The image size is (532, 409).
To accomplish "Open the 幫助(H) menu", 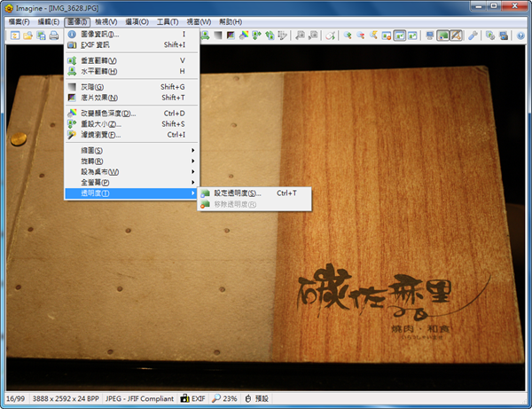I will (231, 22).
